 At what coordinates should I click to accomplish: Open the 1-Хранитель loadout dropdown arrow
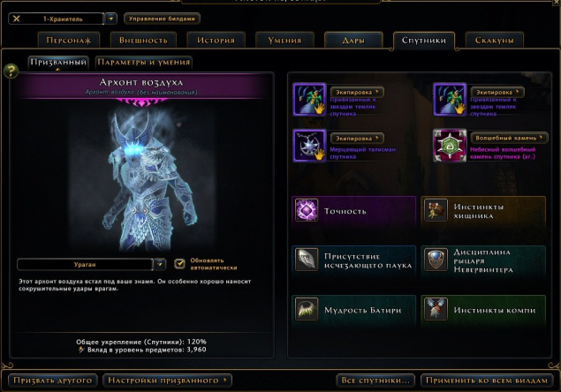(111, 19)
